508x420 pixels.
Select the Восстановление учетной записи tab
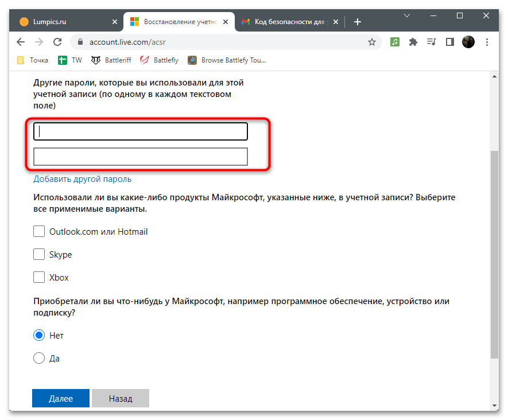(x=179, y=22)
